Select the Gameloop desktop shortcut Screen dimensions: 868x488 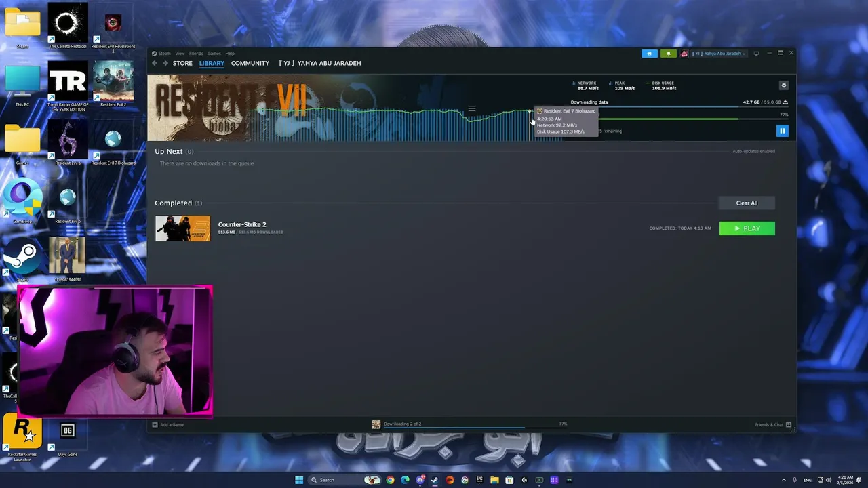pyautogui.click(x=22, y=202)
